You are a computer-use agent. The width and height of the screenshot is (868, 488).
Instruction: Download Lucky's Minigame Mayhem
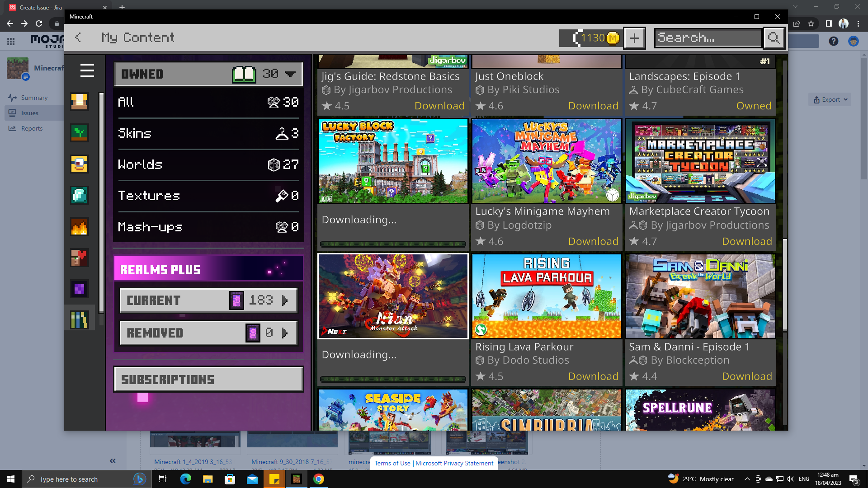tap(593, 241)
